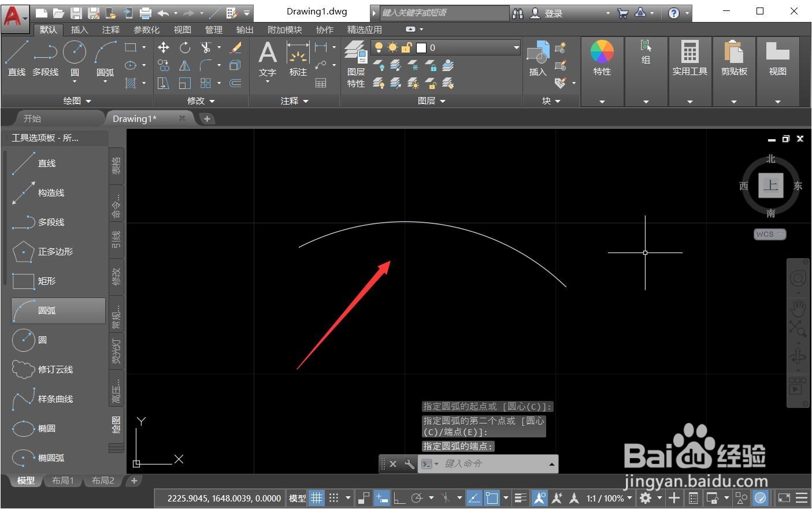The image size is (812, 509).
Task: Open the Text (文字) annotation tool
Action: click(x=267, y=59)
